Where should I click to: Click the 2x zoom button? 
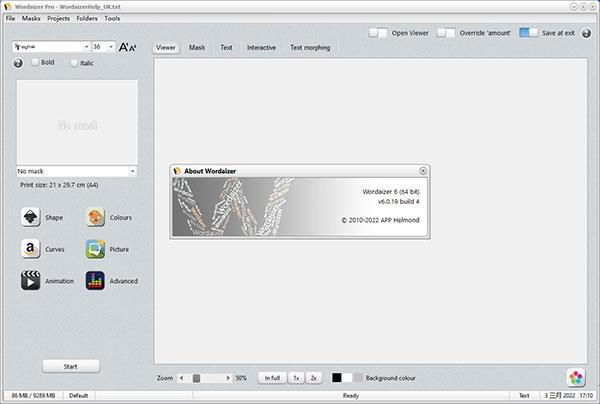pos(314,378)
